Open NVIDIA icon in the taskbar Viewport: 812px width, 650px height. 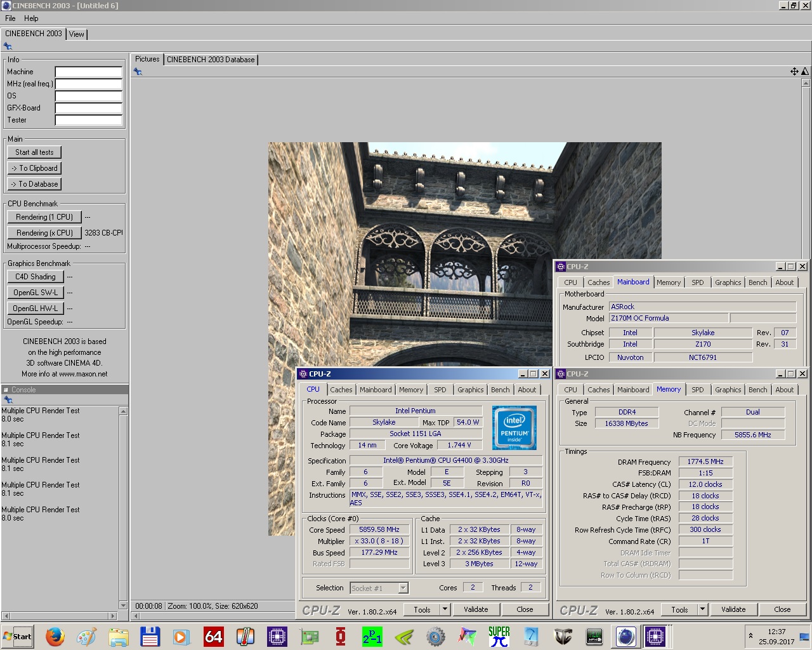point(404,636)
